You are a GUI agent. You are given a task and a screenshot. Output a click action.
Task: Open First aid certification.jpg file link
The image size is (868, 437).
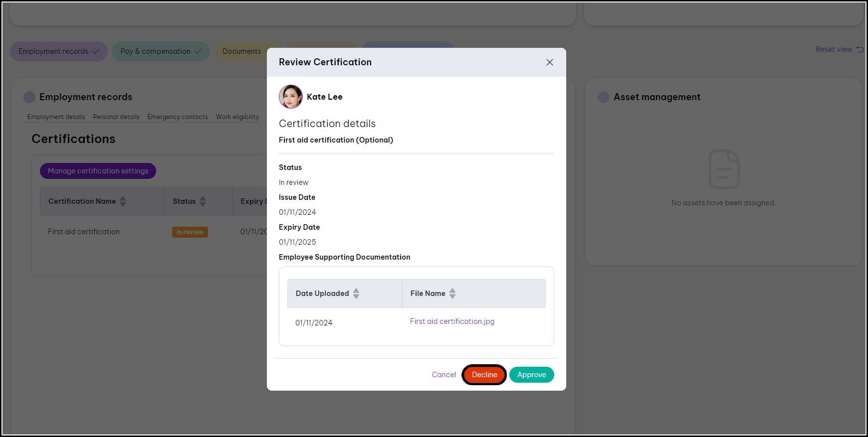point(452,321)
